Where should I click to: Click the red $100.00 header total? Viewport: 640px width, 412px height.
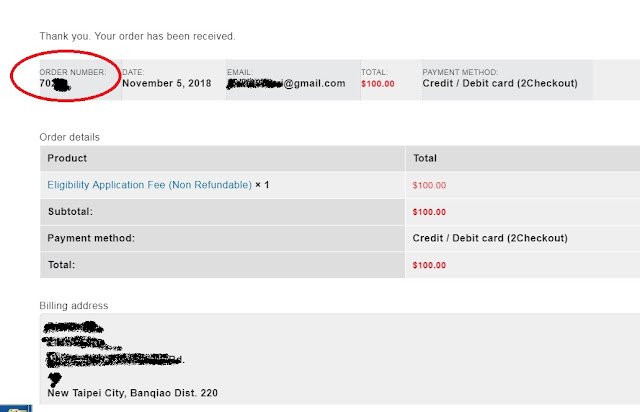point(378,84)
